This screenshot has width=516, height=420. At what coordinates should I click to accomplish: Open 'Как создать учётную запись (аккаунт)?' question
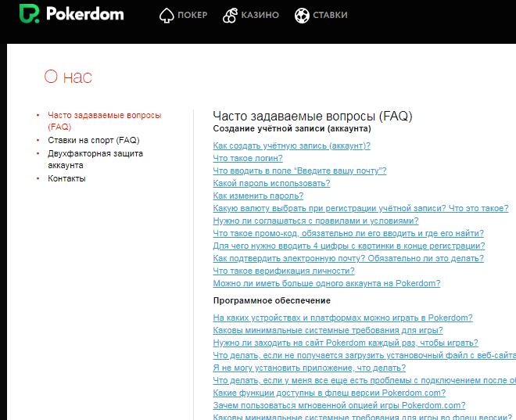pos(292,145)
